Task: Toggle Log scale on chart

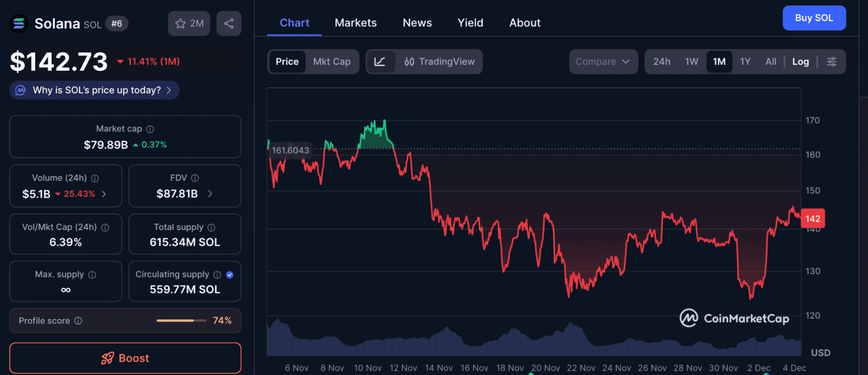Action: pos(800,62)
